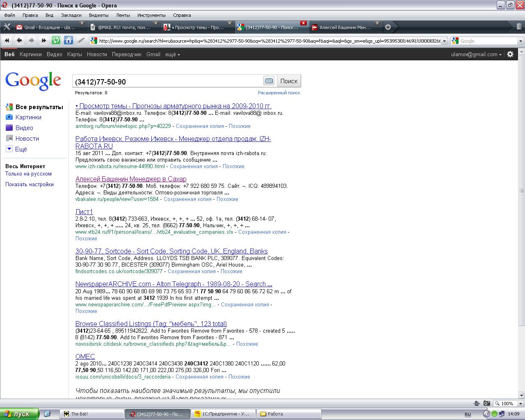Expand the "ещё" menu in Google bar

pos(172,54)
